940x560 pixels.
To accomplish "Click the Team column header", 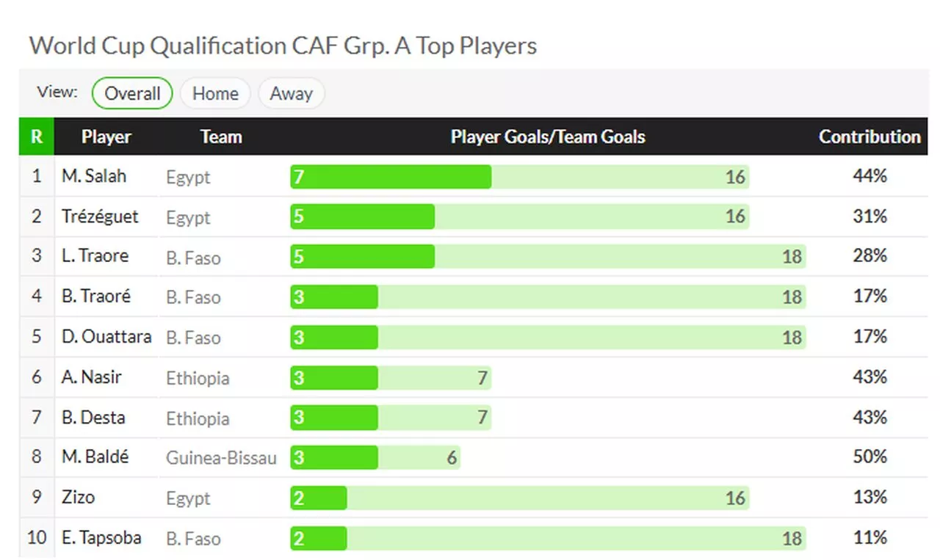I will (x=221, y=137).
